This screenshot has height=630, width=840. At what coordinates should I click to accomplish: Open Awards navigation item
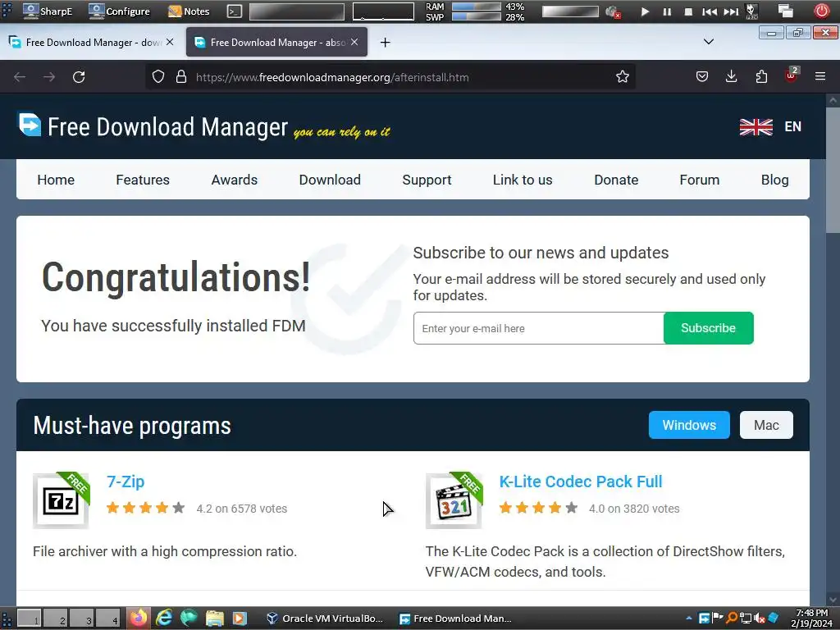tap(234, 180)
